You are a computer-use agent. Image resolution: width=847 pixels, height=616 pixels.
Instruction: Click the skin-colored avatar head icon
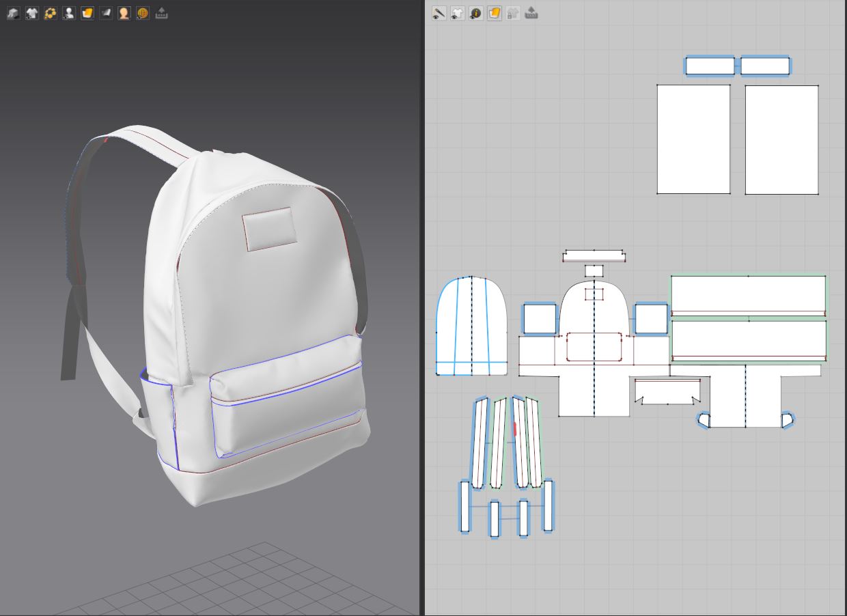click(x=124, y=13)
